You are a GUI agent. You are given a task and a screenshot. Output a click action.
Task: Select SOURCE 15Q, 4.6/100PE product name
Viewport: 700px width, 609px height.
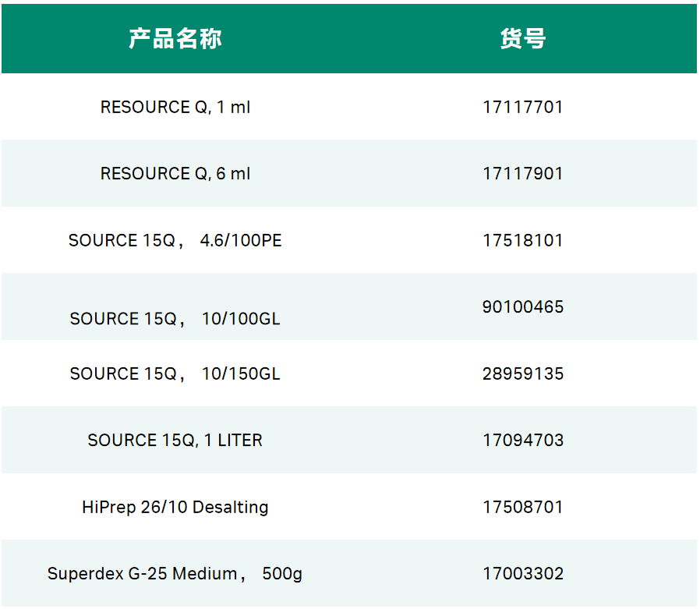pyautogui.click(x=175, y=240)
